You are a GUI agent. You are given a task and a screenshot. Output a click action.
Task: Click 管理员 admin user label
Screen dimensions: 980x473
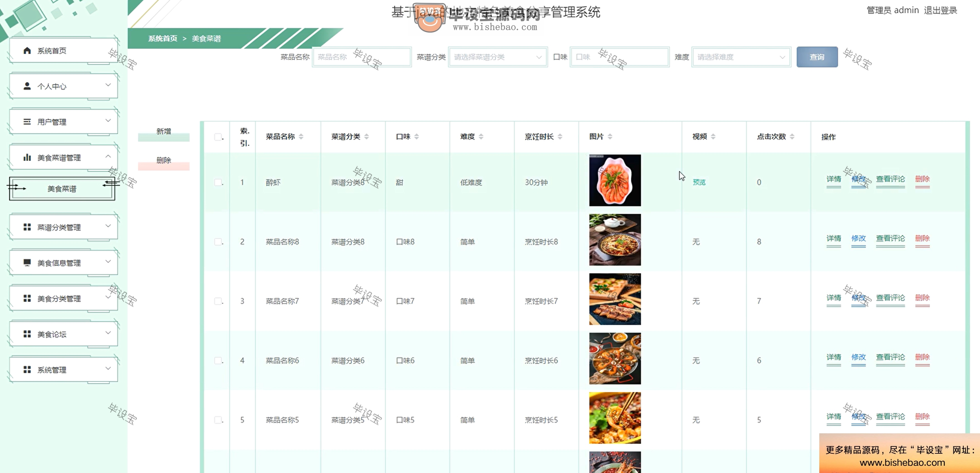click(x=892, y=10)
